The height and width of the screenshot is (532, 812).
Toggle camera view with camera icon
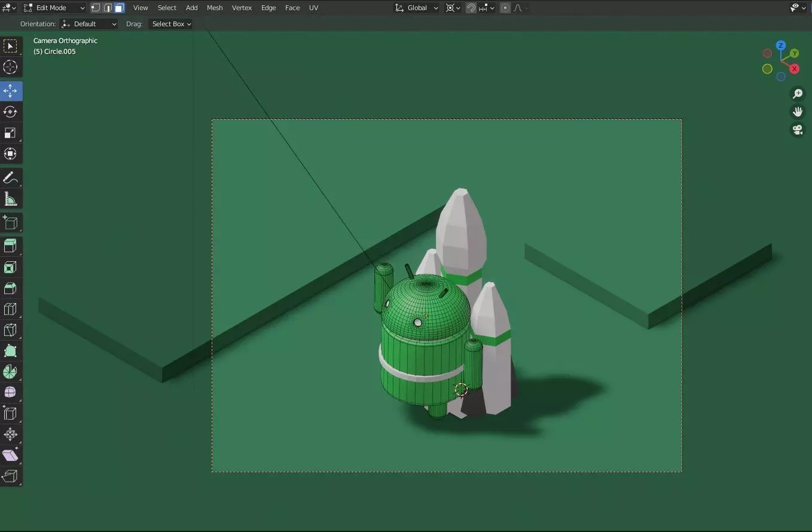pos(798,130)
